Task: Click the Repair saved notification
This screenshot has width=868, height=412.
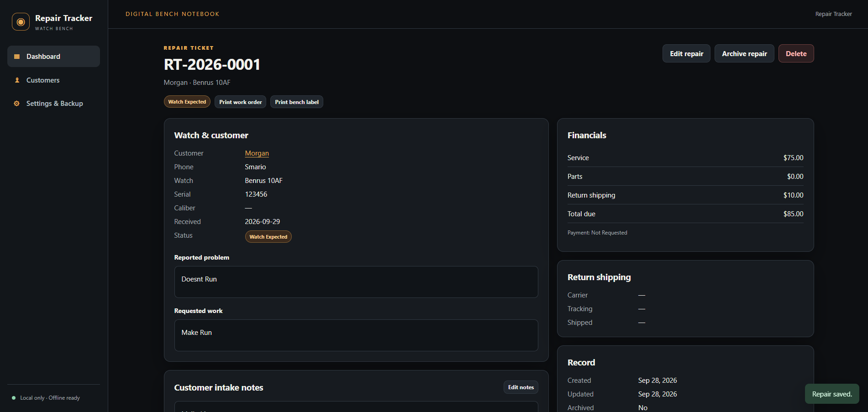Action: 832,394
